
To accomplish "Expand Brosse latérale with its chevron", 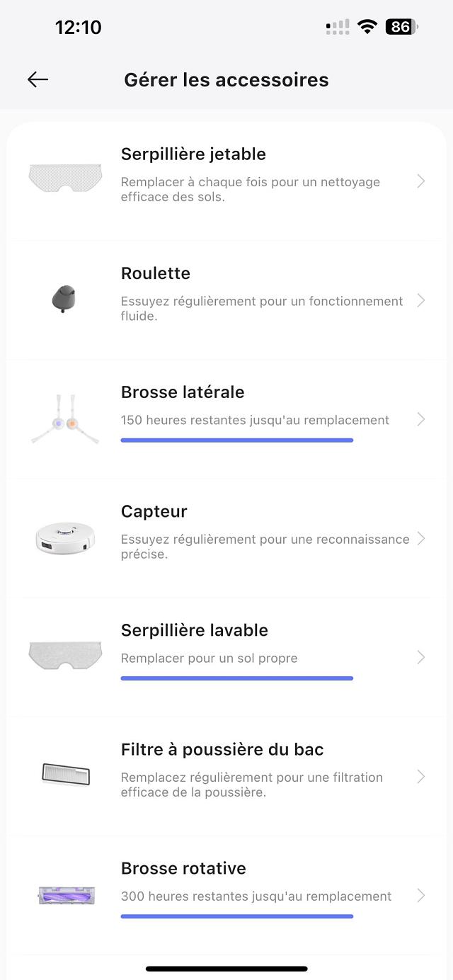I will 421,420.
